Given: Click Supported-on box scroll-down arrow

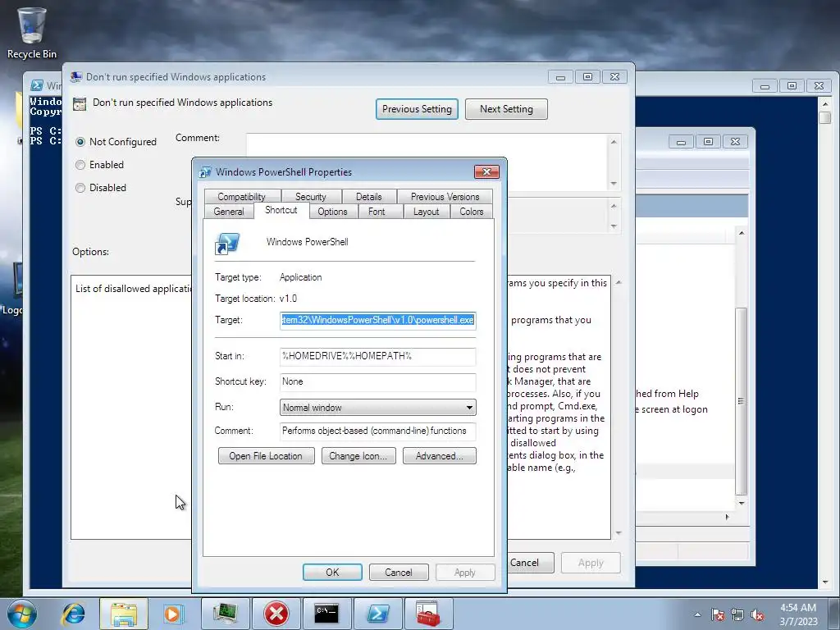Looking at the screenshot, I should (614, 226).
